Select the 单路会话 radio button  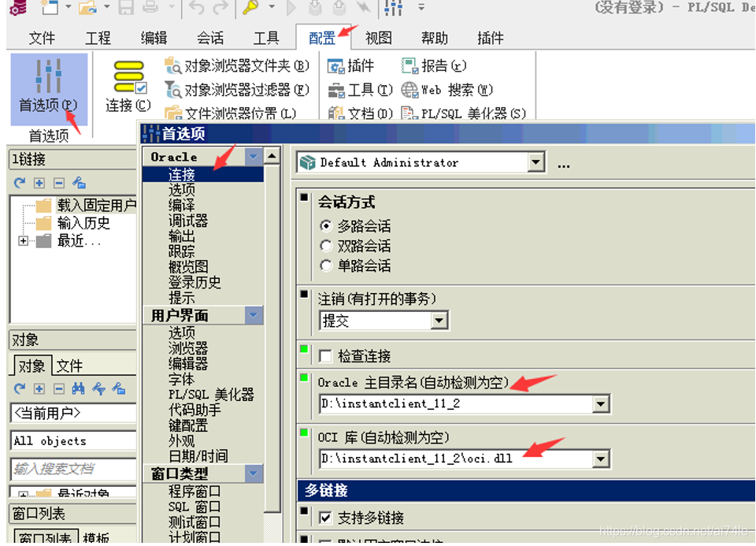[326, 266]
